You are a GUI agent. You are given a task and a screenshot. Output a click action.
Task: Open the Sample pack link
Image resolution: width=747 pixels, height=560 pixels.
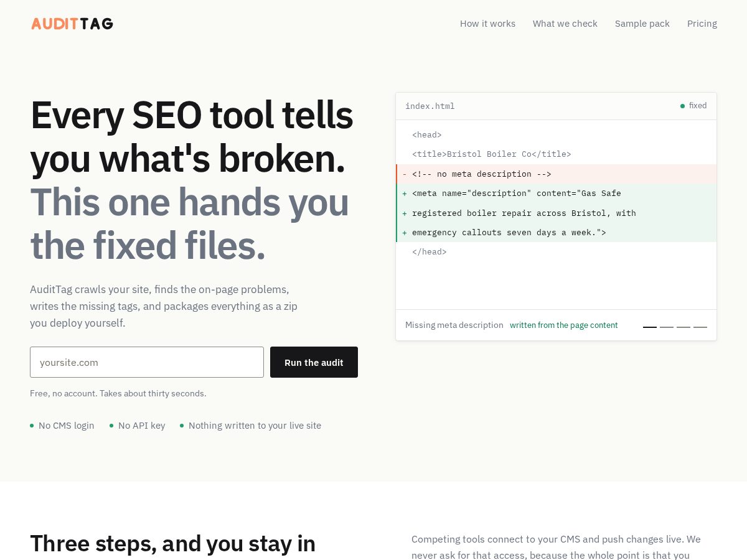click(x=642, y=24)
